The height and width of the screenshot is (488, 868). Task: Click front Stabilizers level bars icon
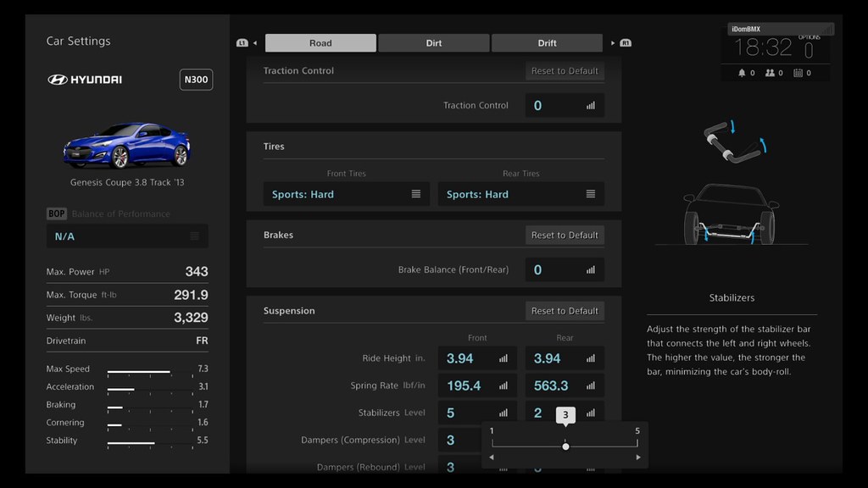pyautogui.click(x=504, y=413)
